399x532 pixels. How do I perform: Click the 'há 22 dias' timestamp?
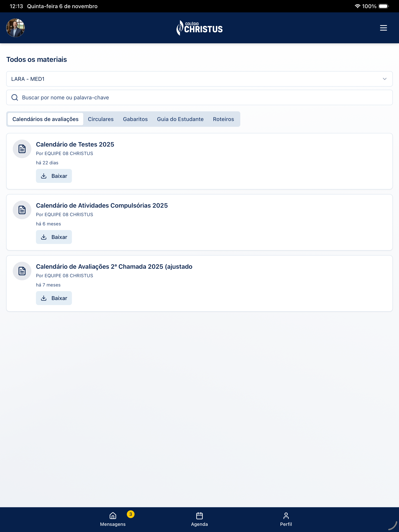(47, 163)
